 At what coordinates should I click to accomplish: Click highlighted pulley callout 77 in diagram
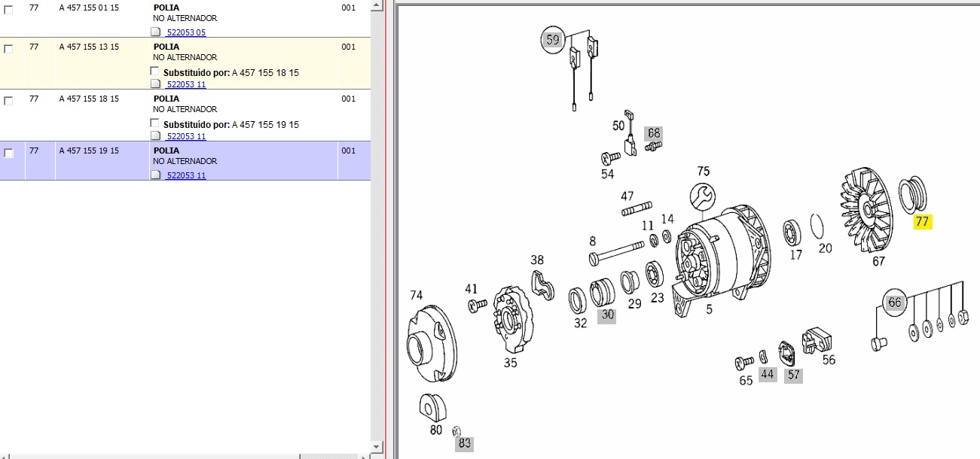[922, 221]
